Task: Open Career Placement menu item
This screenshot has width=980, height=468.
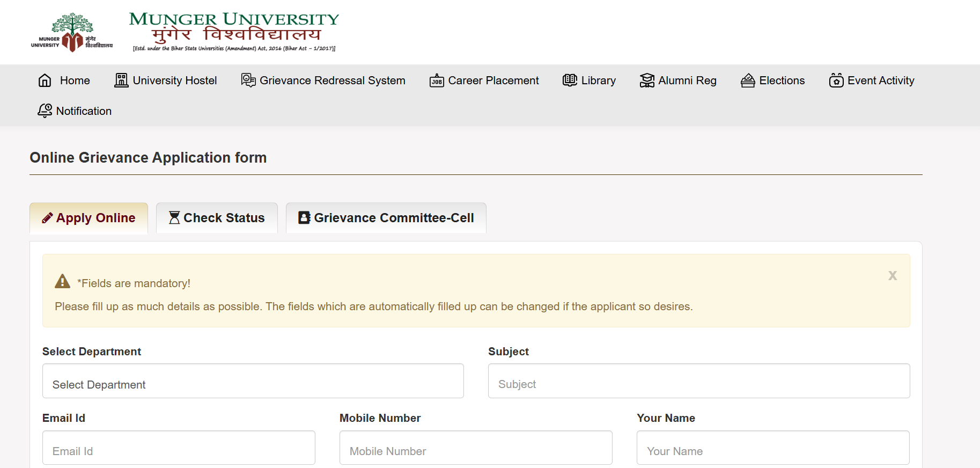Action: click(x=484, y=81)
